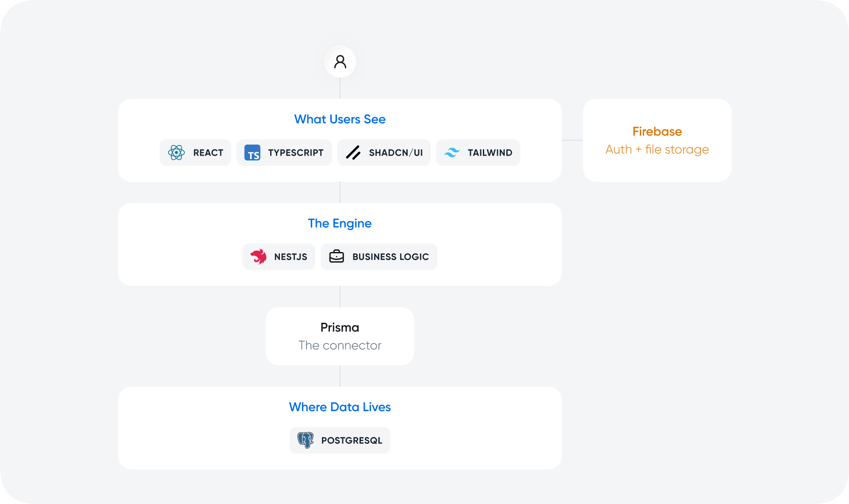The height and width of the screenshot is (504, 849).
Task: Open the Prisma connector card
Action: tap(340, 336)
